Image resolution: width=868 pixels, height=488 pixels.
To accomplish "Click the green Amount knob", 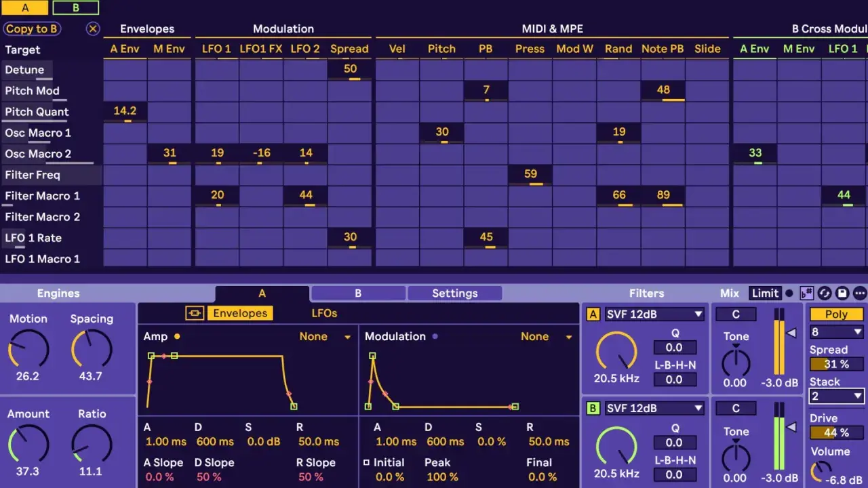I will (28, 445).
